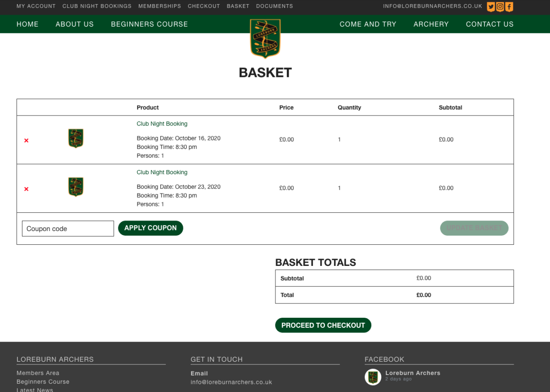This screenshot has height=392, width=550.
Task: Click the October 23 booking product thumbnail
Action: coord(76,187)
